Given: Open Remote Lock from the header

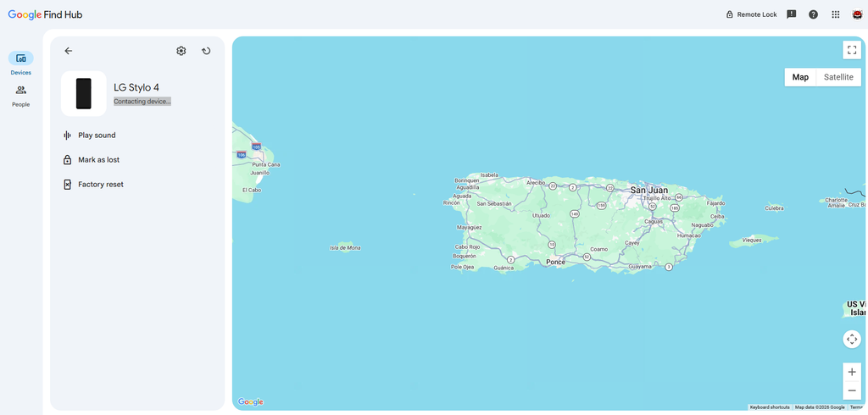Looking at the screenshot, I should point(751,14).
